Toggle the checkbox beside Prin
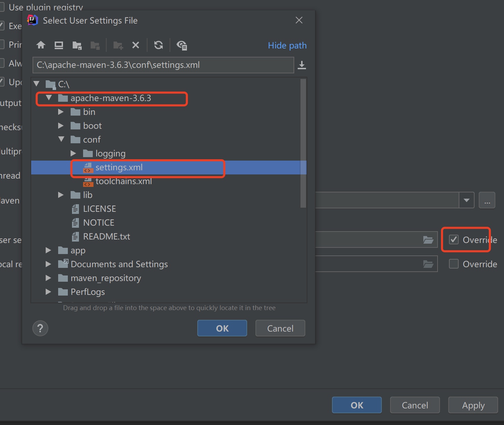 [1, 44]
